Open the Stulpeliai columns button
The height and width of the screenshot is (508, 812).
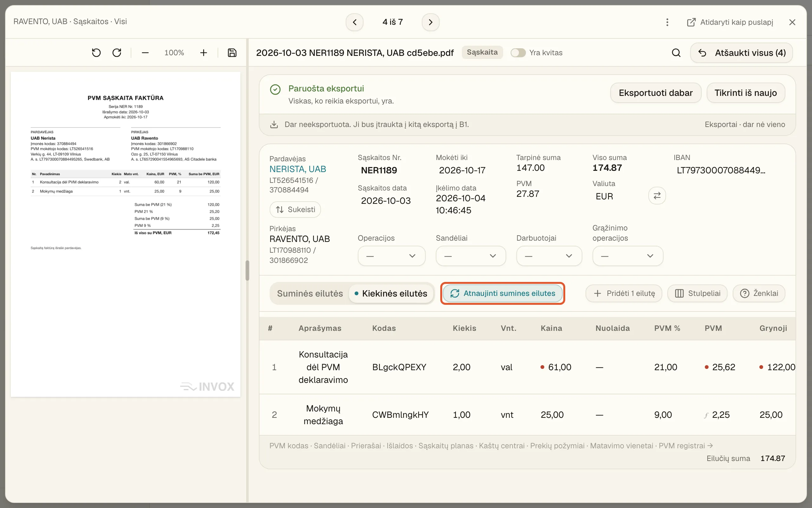click(697, 293)
